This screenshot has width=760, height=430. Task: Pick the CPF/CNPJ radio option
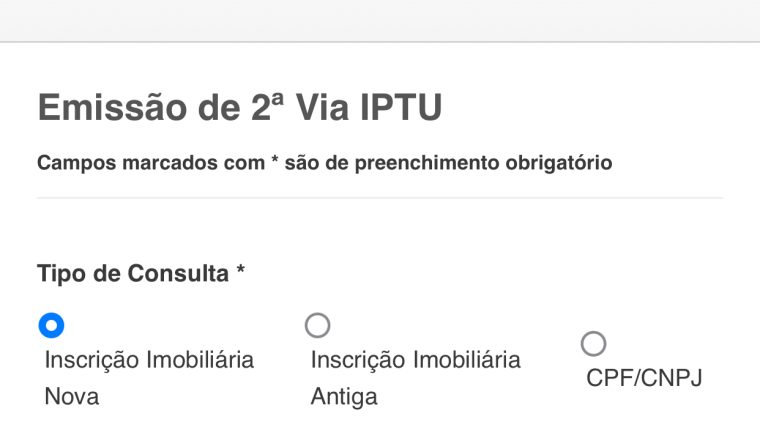pos(593,344)
